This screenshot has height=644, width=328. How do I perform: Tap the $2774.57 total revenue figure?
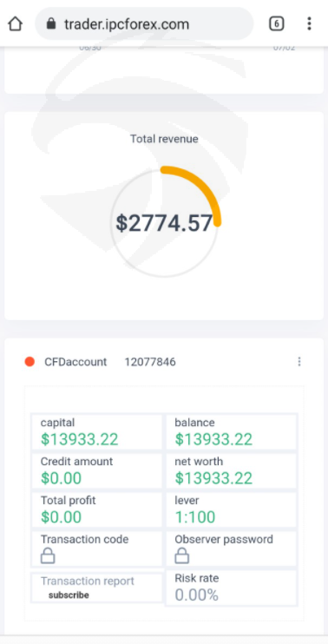point(164,223)
